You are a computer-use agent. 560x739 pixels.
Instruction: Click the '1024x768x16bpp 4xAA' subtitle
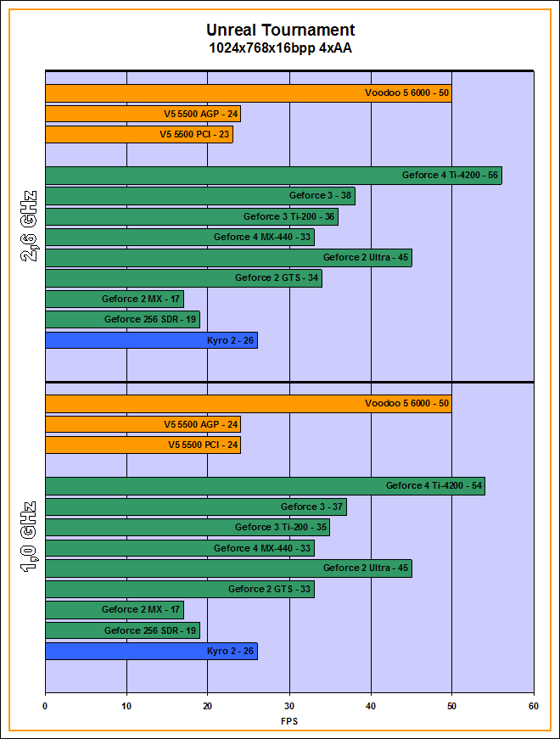pos(280,48)
